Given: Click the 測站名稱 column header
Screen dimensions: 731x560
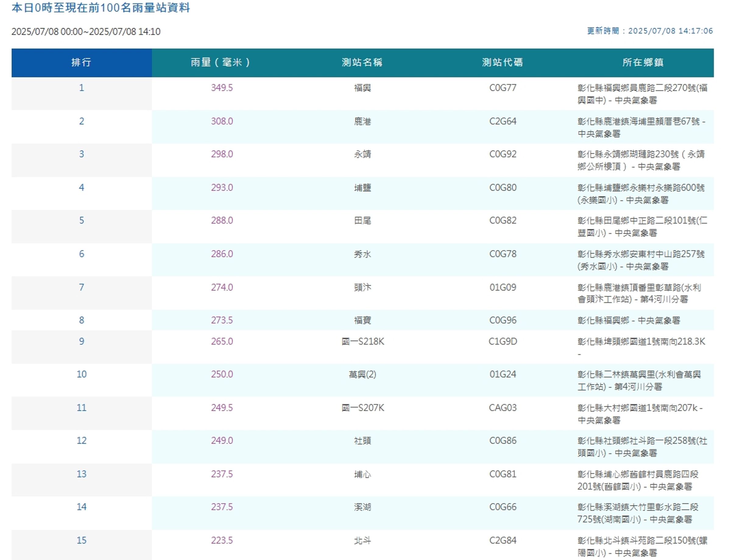Looking at the screenshot, I should coord(362,63).
